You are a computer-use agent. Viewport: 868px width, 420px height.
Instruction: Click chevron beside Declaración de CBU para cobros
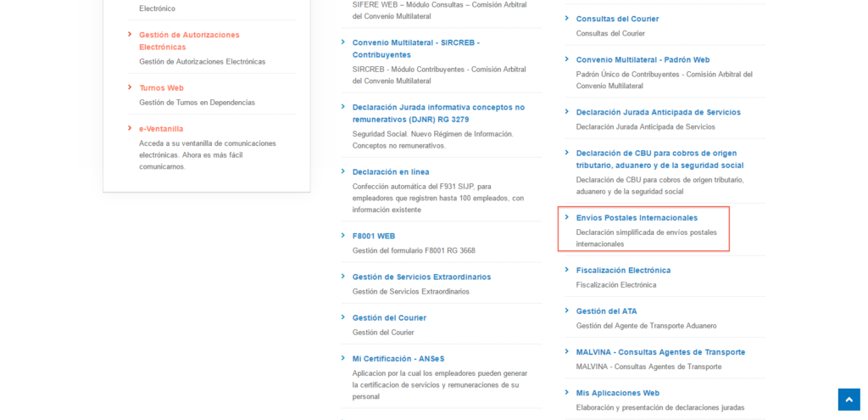pos(567,153)
